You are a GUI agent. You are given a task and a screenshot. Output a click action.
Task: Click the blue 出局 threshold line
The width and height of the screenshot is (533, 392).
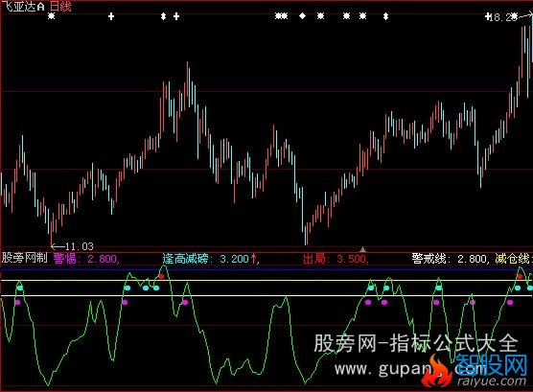point(266,270)
